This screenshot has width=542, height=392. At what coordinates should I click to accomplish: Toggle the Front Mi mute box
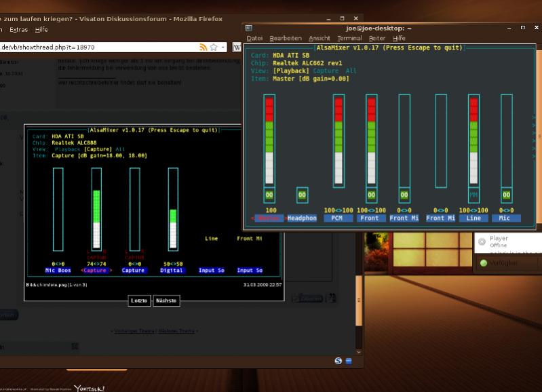(404, 195)
